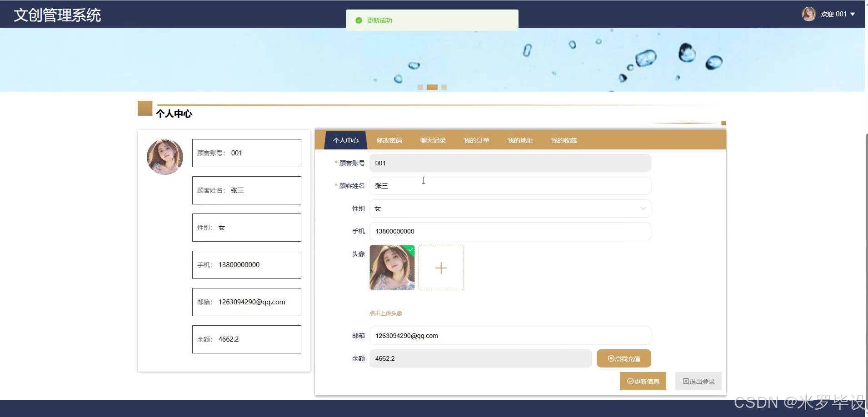Open the 我的地址 tab

520,140
